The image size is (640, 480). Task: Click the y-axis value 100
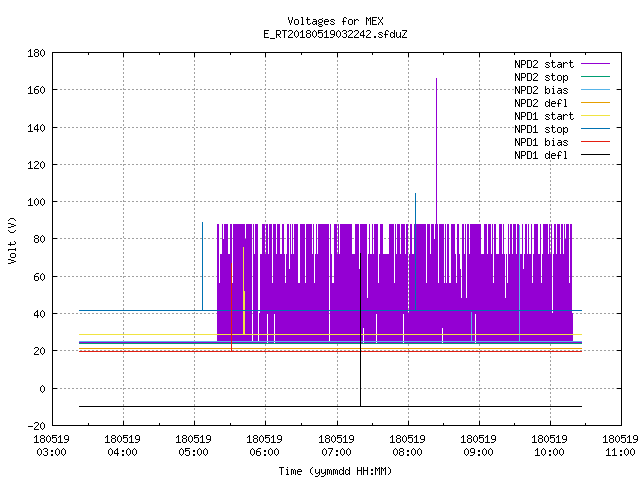[x=36, y=202]
